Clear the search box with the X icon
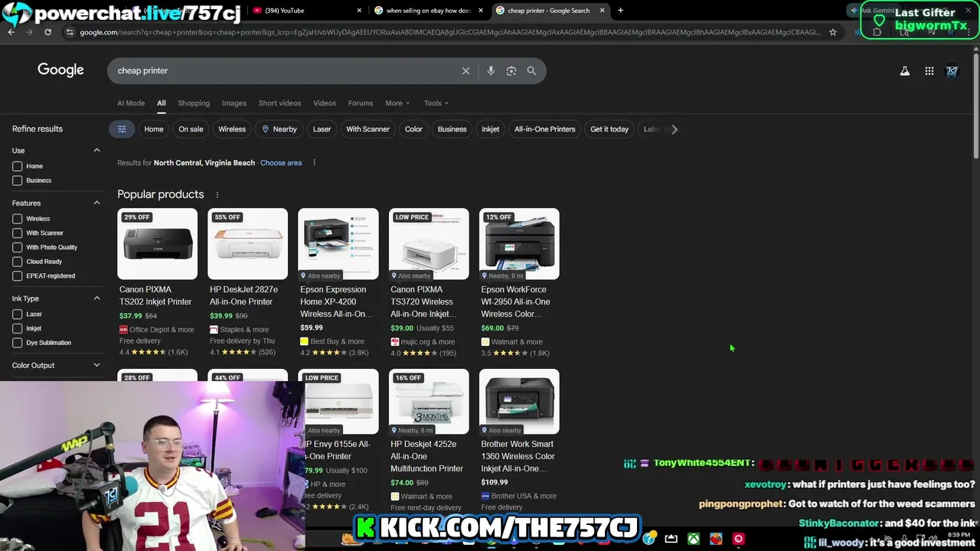 click(465, 70)
